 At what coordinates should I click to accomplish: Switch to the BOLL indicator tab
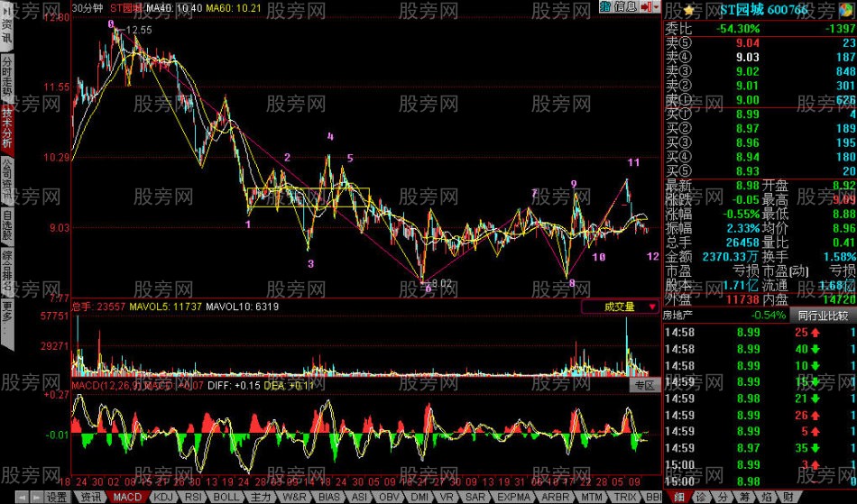(226, 498)
